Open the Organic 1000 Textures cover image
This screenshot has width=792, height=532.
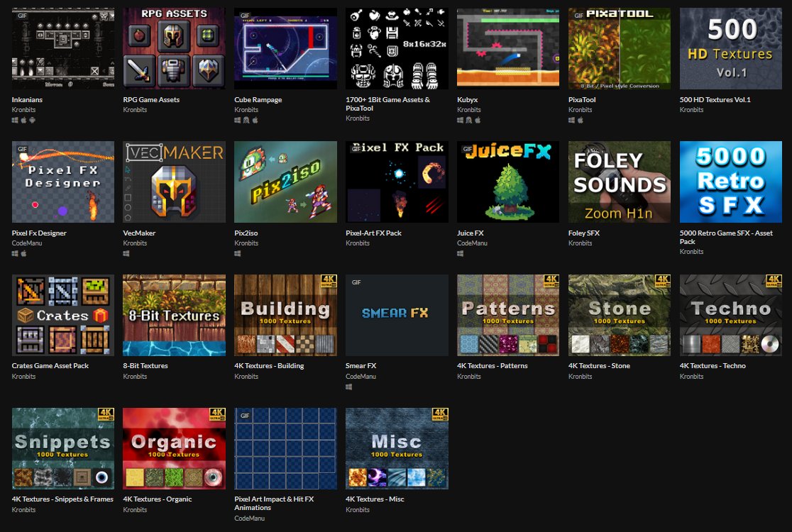(x=175, y=448)
